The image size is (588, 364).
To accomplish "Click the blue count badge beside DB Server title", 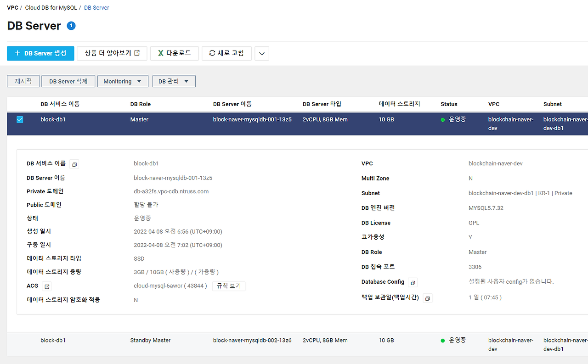I will 71,26.
